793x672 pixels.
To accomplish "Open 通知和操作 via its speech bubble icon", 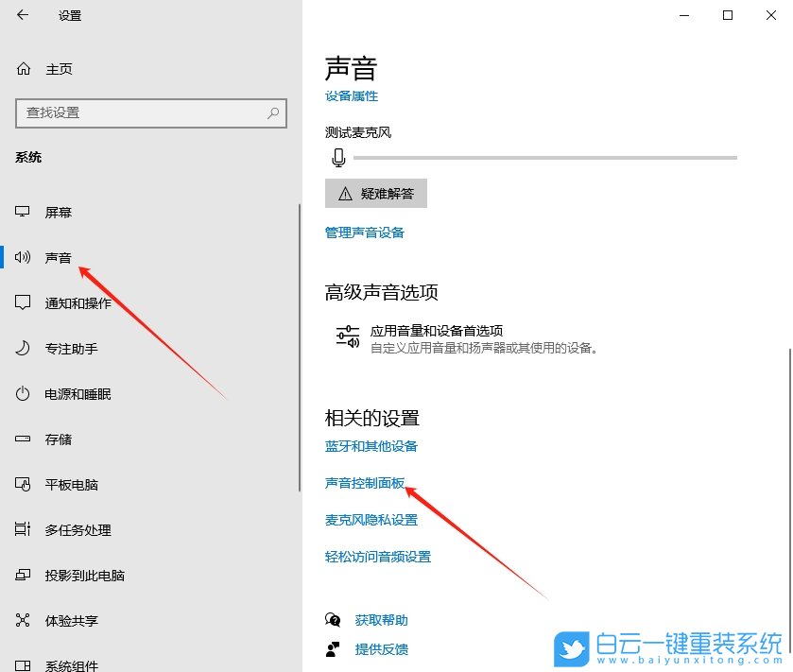I will pyautogui.click(x=21, y=302).
